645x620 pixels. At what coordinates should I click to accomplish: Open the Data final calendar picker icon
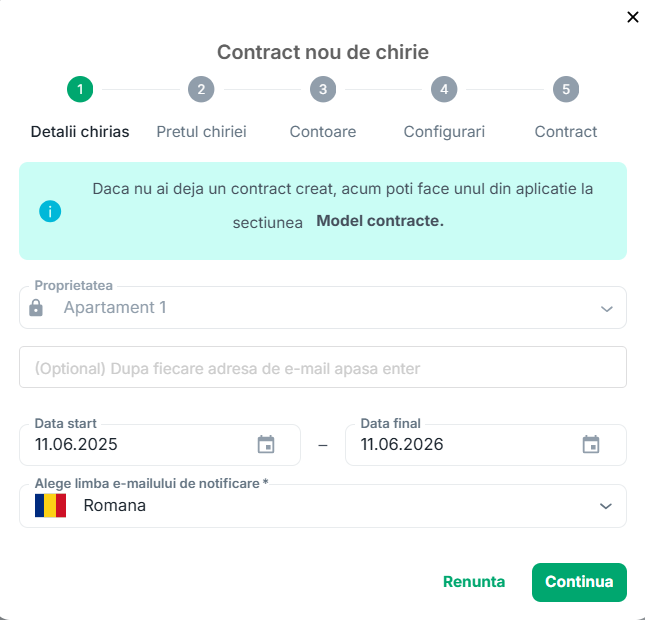tap(591, 444)
